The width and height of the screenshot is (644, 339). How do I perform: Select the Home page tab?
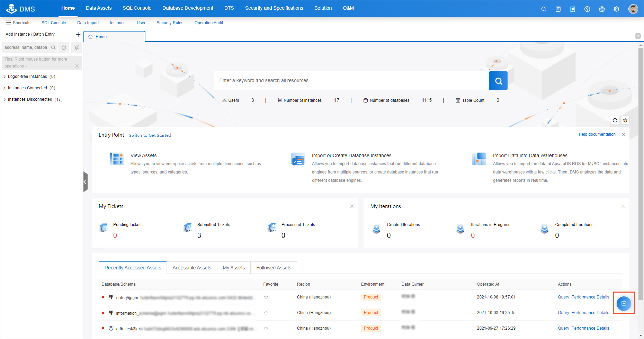click(114, 36)
